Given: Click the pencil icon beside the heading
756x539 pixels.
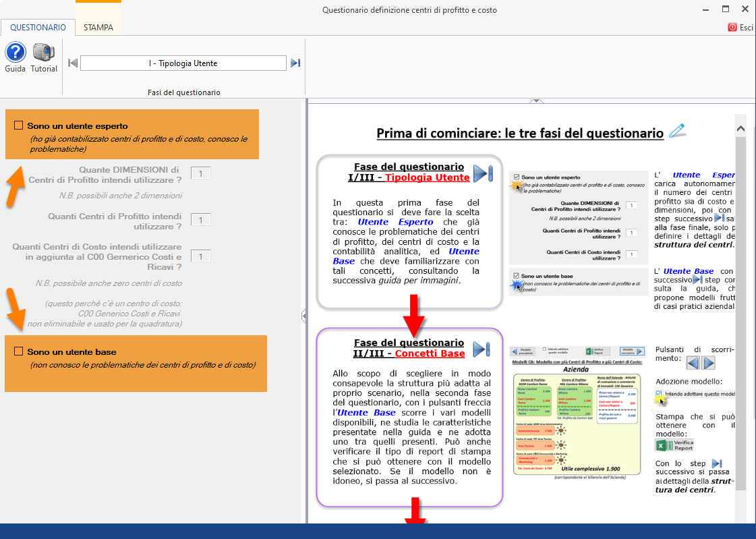Looking at the screenshot, I should point(676,132).
